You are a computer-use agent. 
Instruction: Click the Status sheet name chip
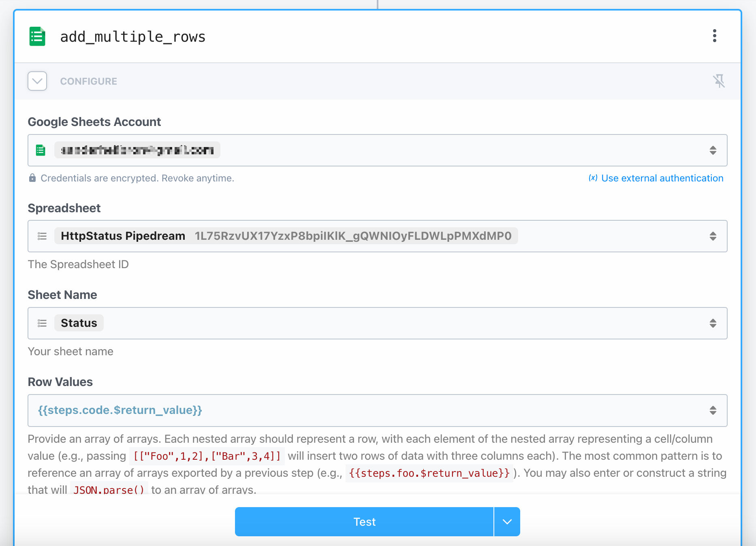tap(79, 323)
